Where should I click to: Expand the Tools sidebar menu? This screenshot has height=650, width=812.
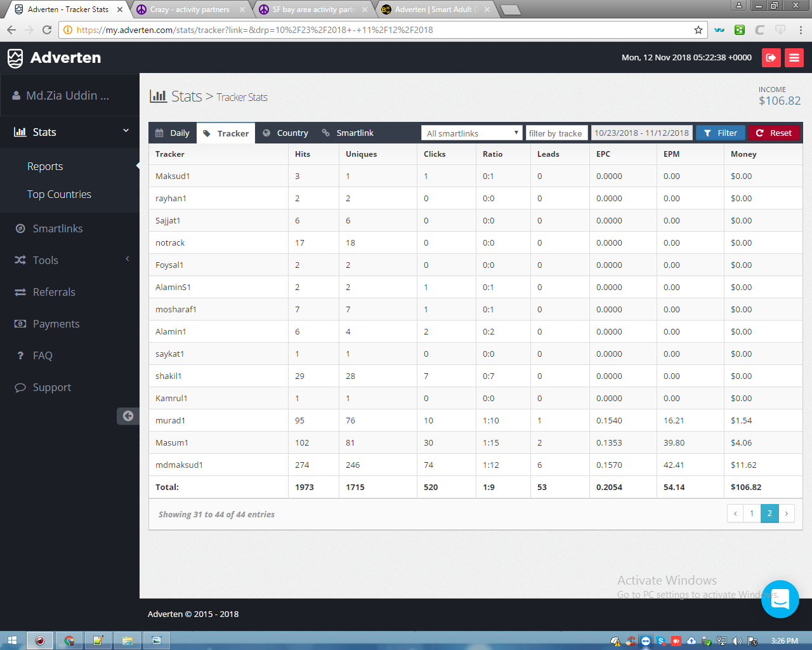pyautogui.click(x=127, y=259)
